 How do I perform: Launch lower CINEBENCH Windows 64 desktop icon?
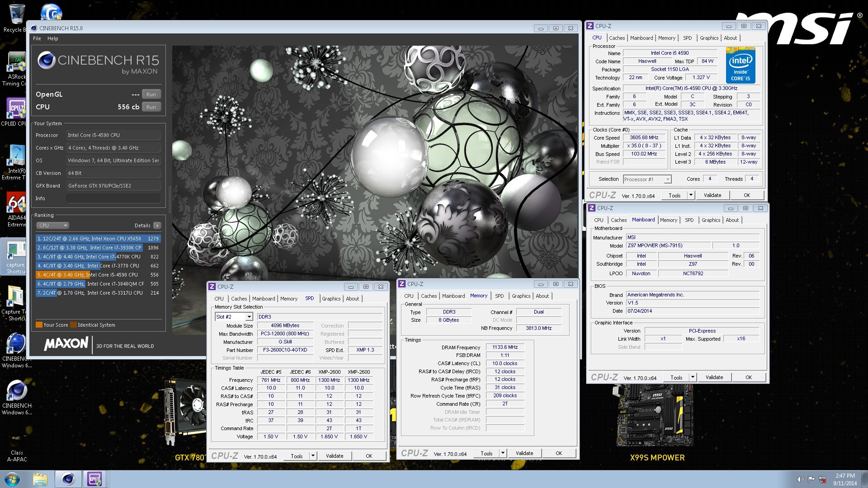click(x=16, y=397)
